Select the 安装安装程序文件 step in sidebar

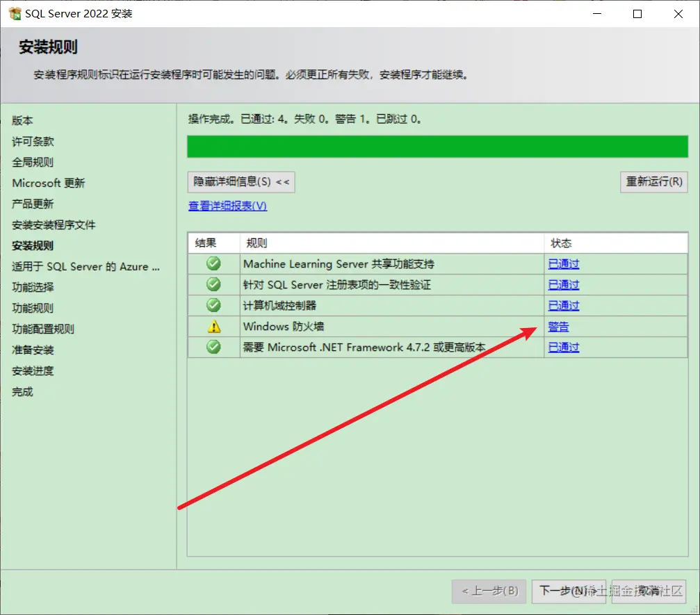tap(54, 225)
